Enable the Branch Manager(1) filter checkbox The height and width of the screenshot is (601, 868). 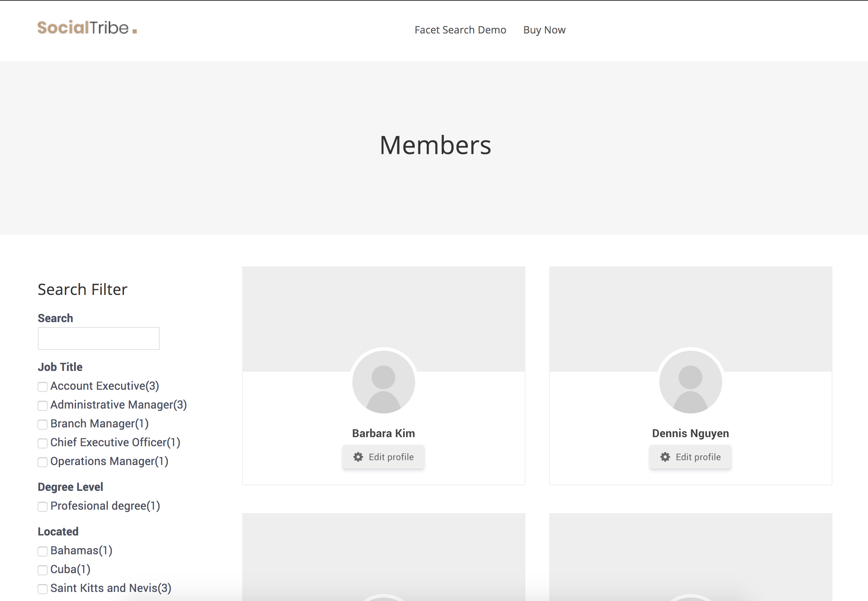43,424
